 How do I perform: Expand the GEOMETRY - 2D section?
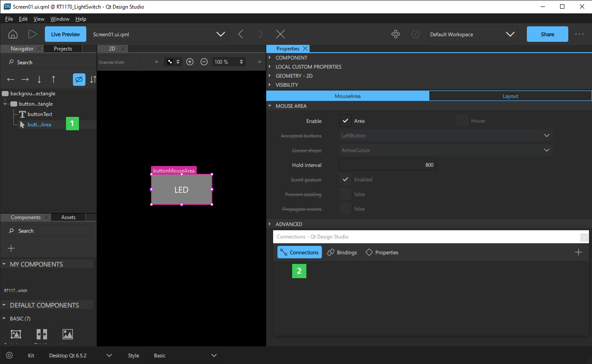click(x=270, y=75)
